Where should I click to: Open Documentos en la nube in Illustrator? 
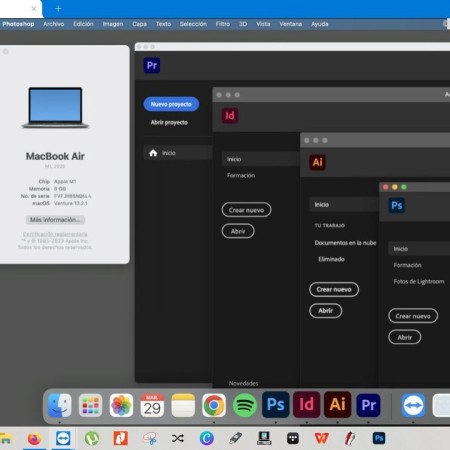345,243
